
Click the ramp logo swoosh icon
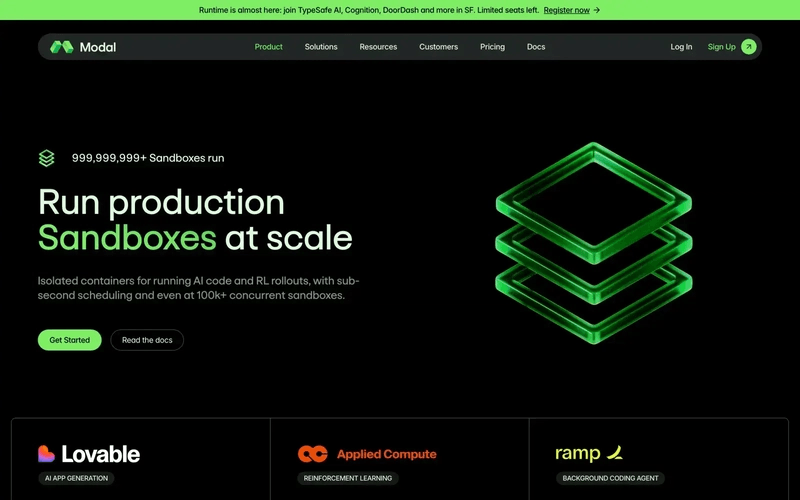(615, 452)
